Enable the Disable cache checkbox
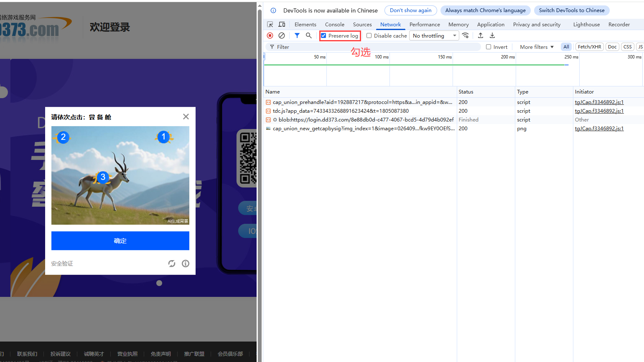This screenshot has height=362, width=644. coord(369,35)
